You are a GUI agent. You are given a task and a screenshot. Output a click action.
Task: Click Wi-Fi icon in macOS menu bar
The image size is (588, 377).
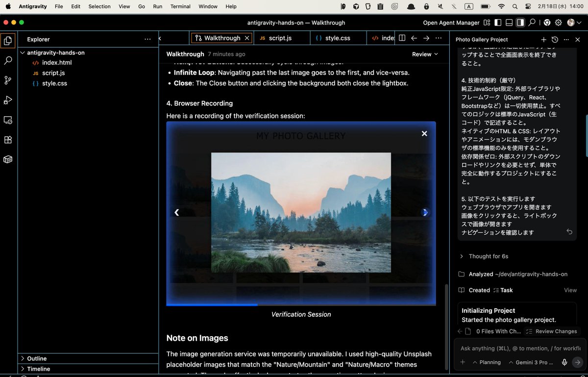pyautogui.click(x=501, y=6)
